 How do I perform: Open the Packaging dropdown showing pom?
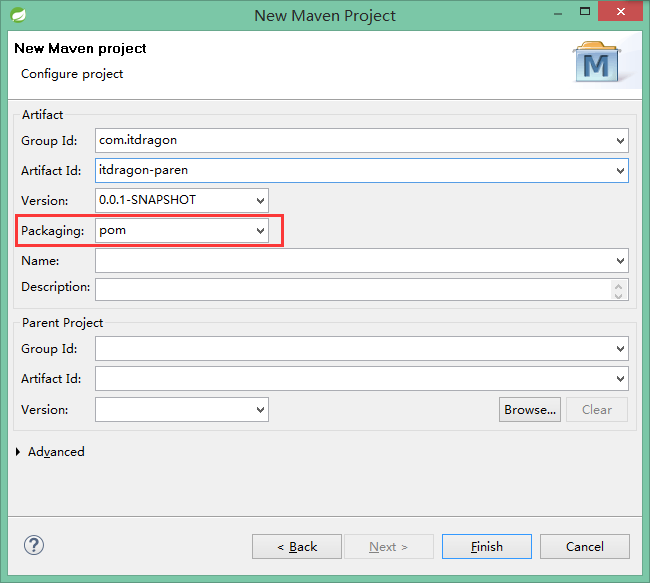click(260, 231)
